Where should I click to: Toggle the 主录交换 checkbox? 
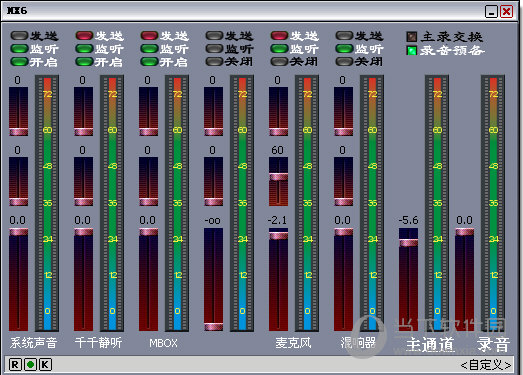point(412,36)
